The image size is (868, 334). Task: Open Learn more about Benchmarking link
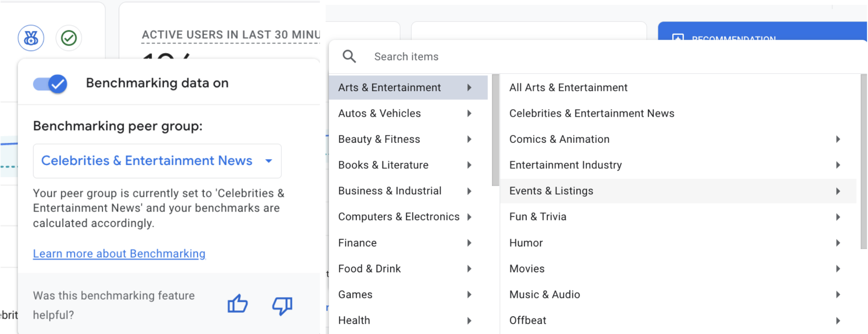click(x=119, y=254)
